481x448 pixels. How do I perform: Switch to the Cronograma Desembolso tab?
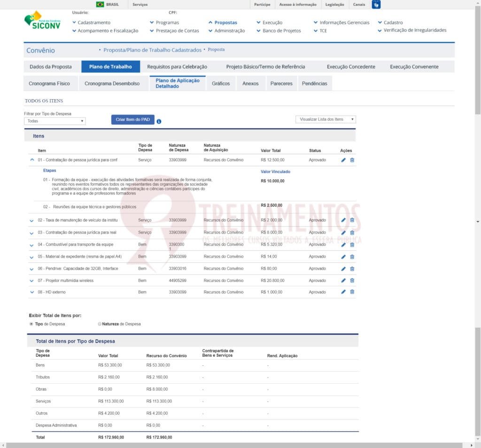[x=112, y=84]
